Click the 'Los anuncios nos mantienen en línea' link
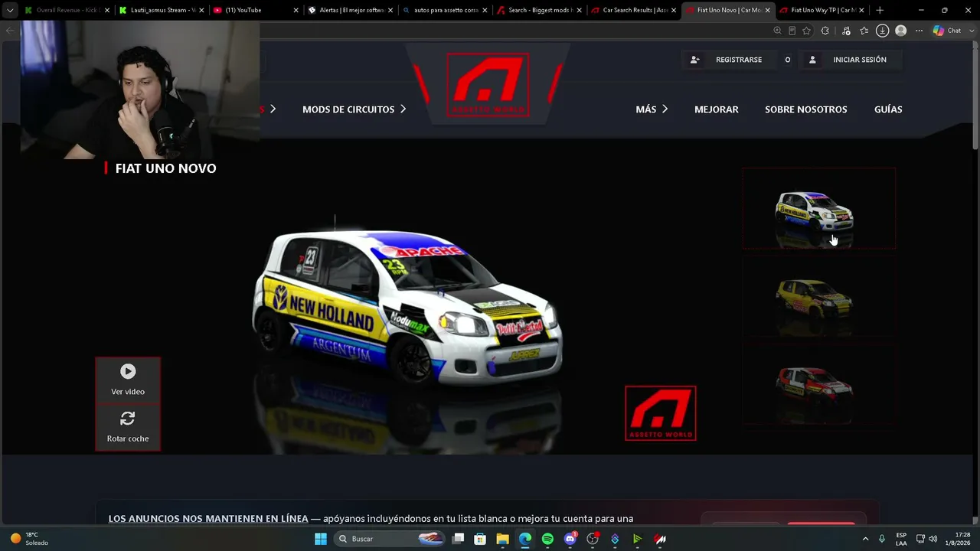Screen dimensions: 980x551 pyautogui.click(x=208, y=519)
